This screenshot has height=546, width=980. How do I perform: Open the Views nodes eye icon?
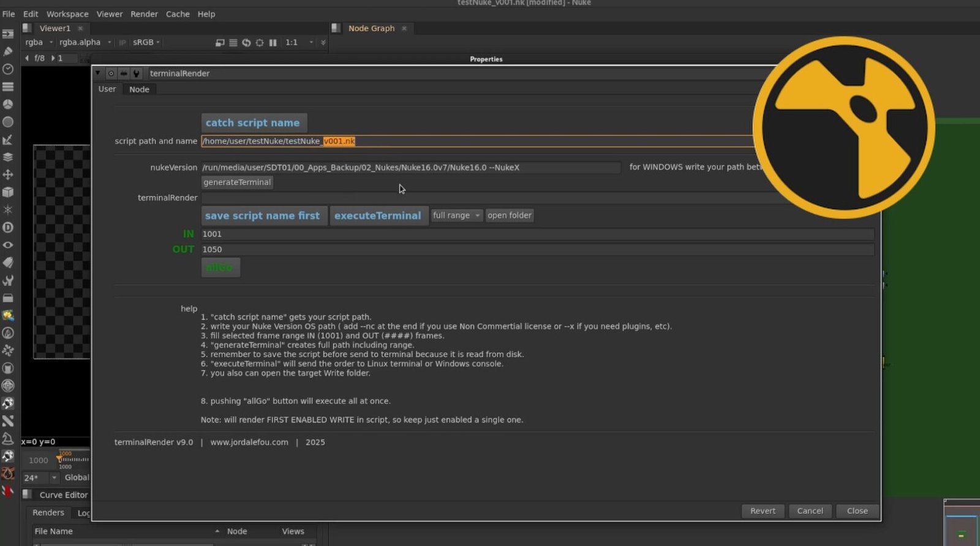click(8, 245)
